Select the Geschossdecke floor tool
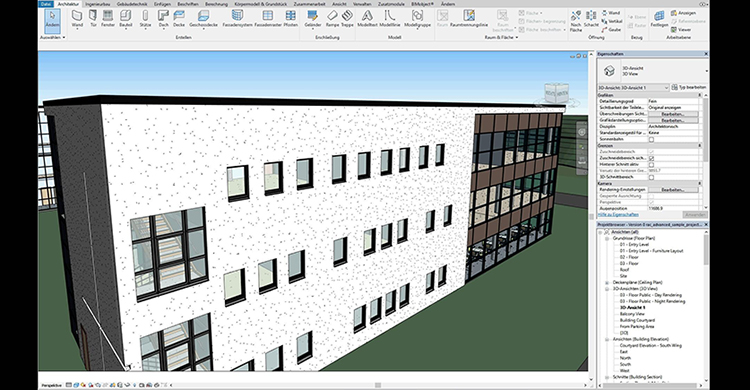 (203, 19)
